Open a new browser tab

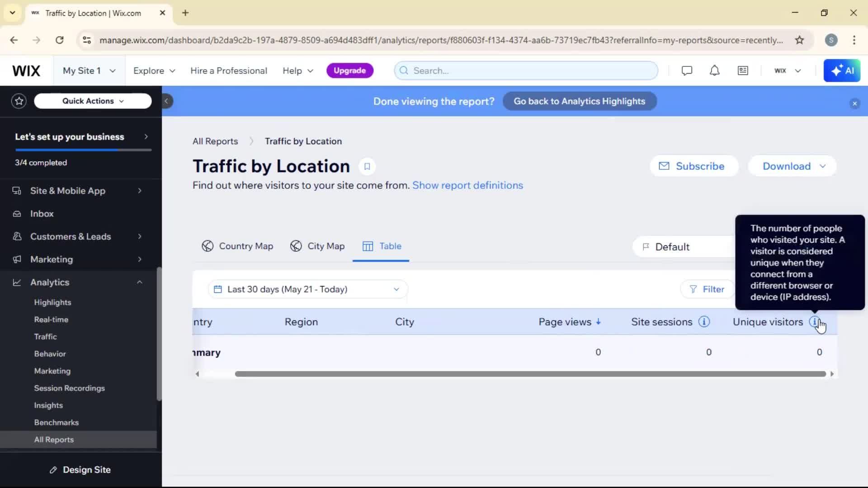point(185,13)
